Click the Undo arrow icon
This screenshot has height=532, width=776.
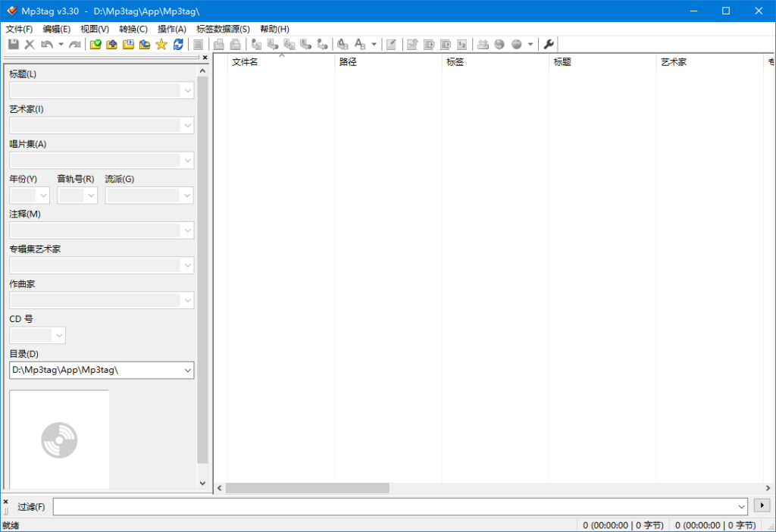click(47, 44)
